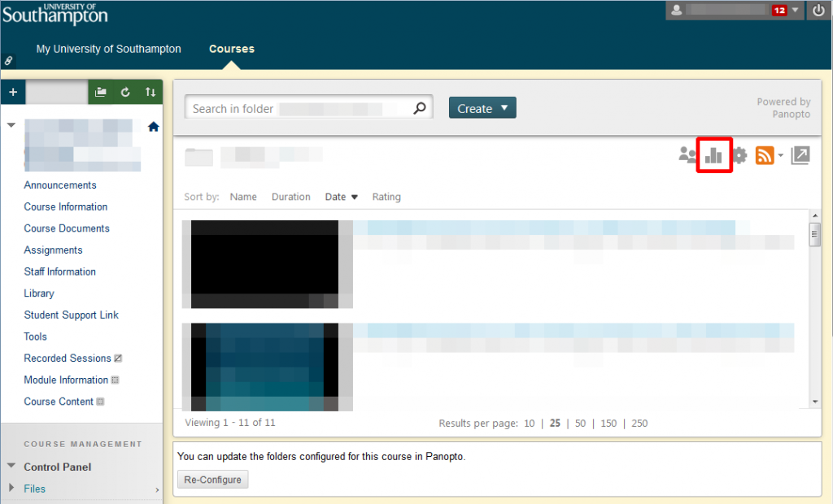
Task: Open folder settings gear icon
Action: (x=739, y=155)
